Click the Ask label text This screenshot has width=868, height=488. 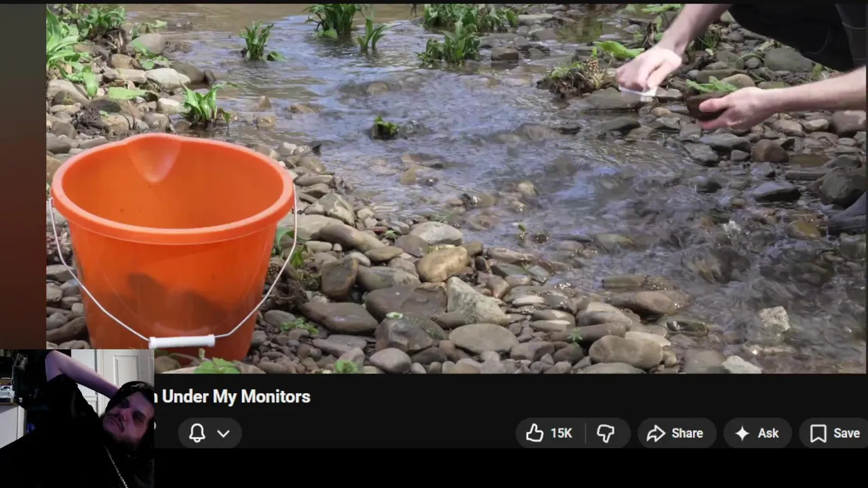768,433
